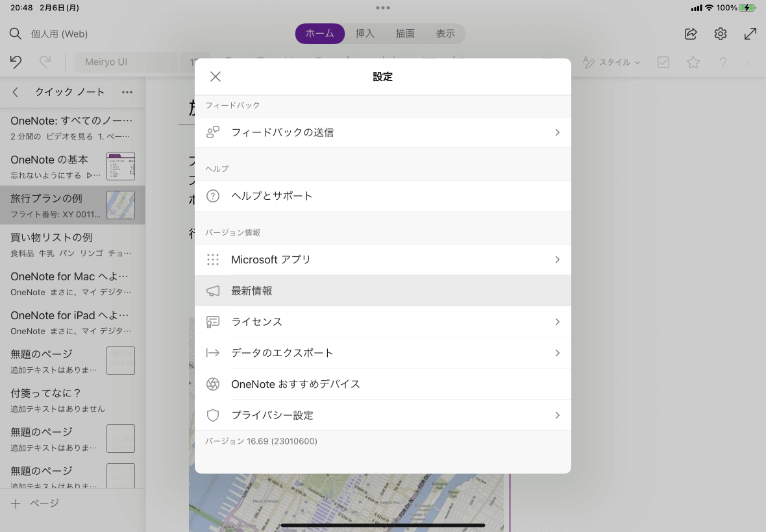
Task: Click 個人用 (Web) notebook name
Action: click(x=60, y=34)
